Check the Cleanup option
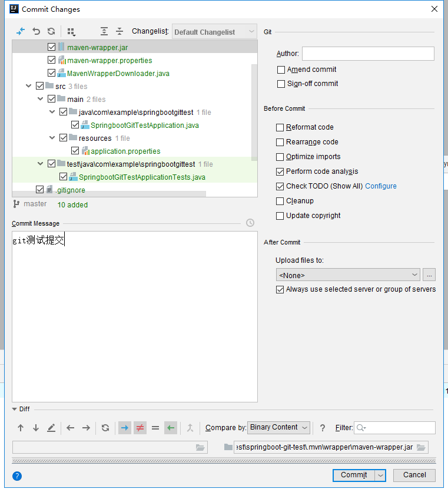448x492 pixels. 280,201
